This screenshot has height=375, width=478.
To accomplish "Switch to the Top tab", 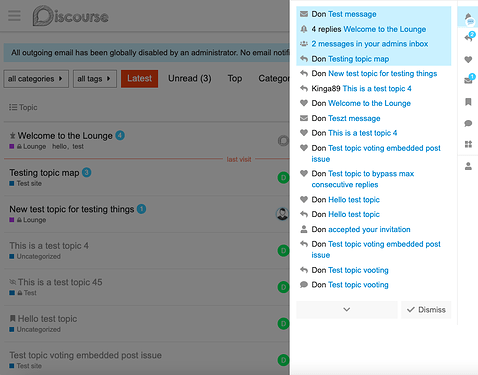I will click(235, 79).
